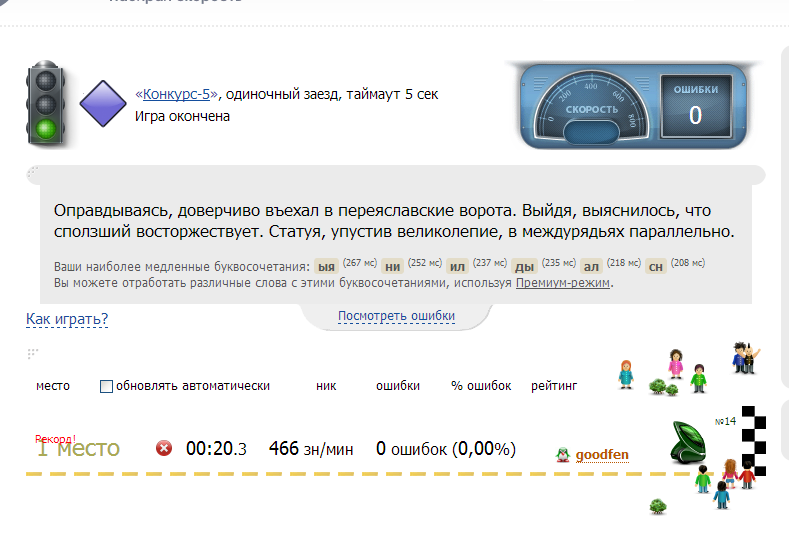Select the slow letter combination 'ыя'
The height and width of the screenshot is (534, 789).
click(x=327, y=266)
